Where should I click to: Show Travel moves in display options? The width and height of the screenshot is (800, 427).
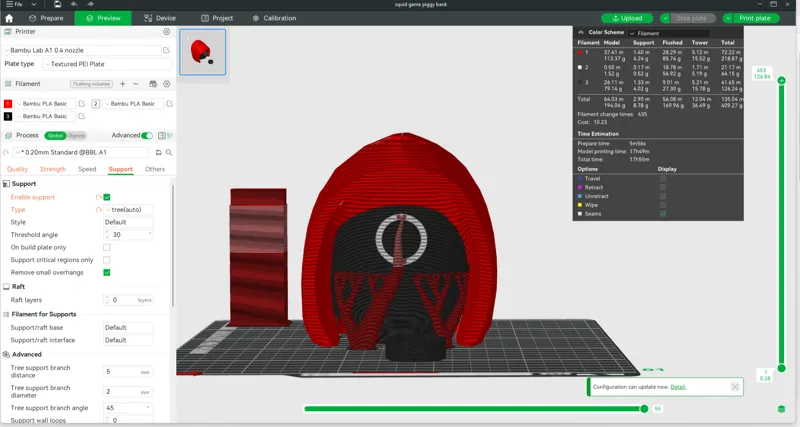pos(663,179)
